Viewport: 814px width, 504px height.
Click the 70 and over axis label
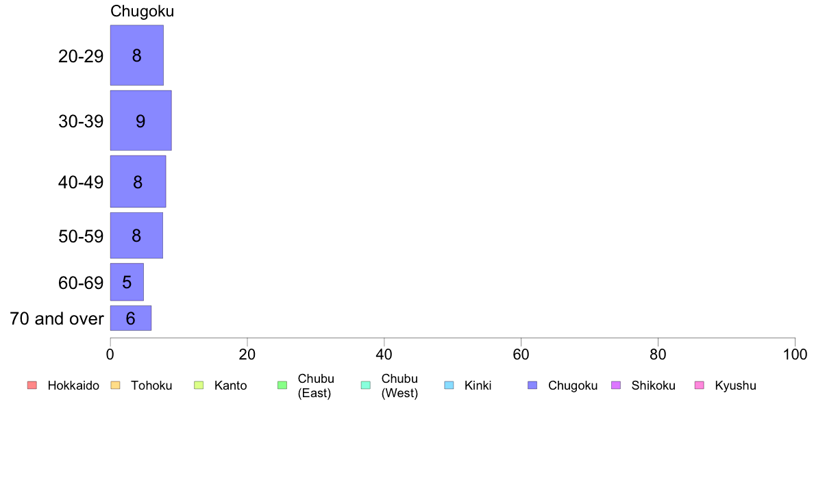57,318
